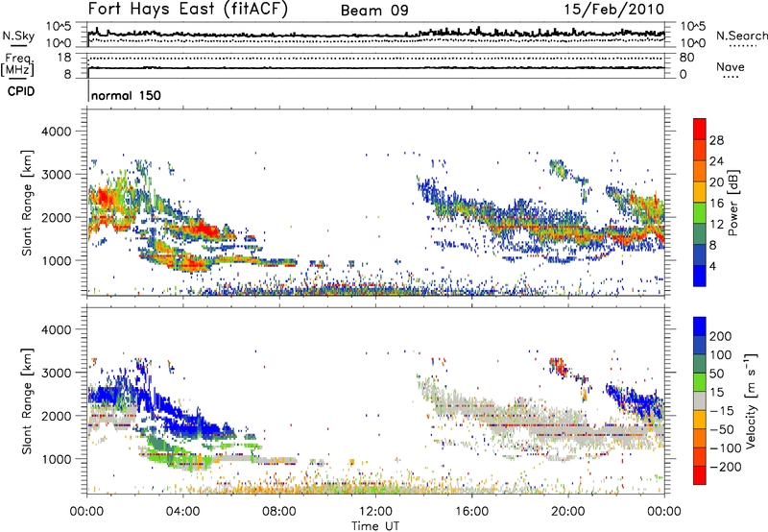Click the '-50' Velocity color bar label

[x=722, y=429]
